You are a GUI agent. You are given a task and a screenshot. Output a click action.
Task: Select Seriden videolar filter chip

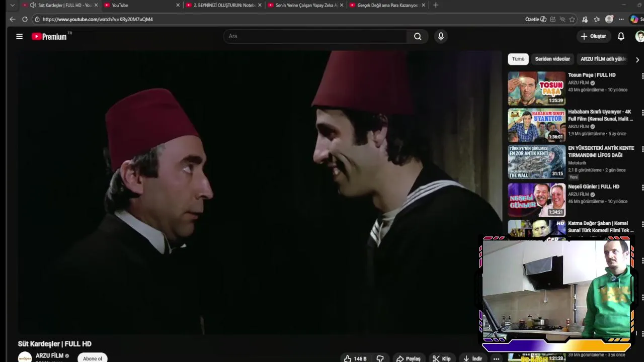point(552,59)
